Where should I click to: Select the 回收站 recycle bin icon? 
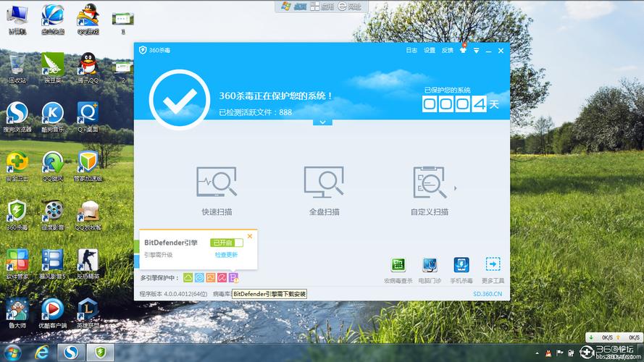coord(17,68)
